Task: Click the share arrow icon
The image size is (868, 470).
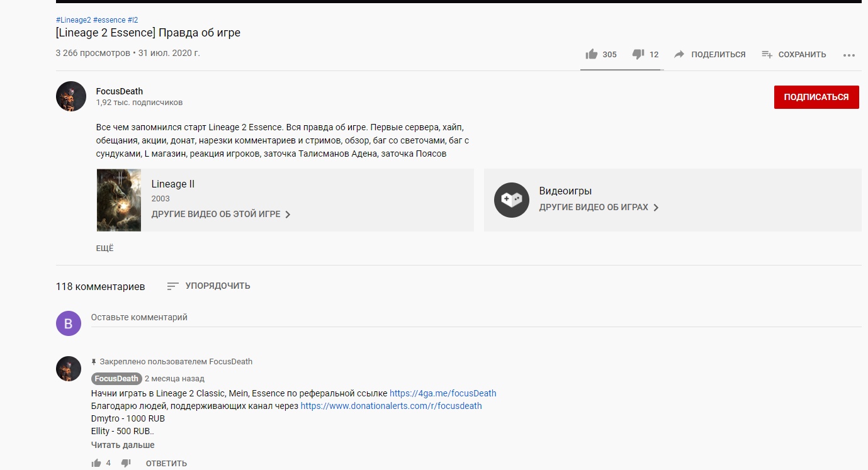Action: [679, 54]
